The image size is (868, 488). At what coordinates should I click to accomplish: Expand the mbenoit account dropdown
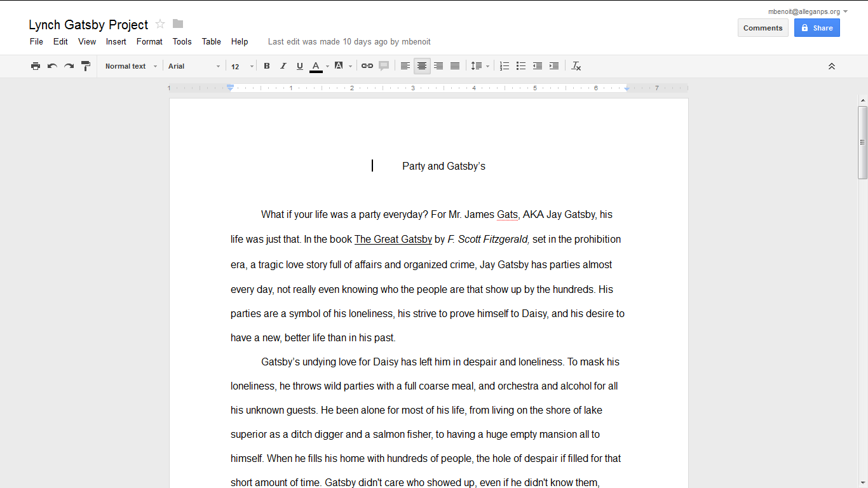(808, 11)
